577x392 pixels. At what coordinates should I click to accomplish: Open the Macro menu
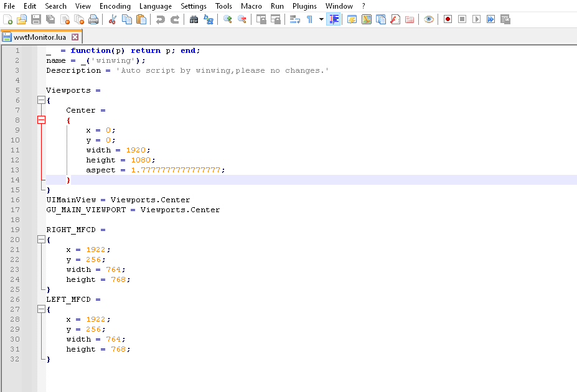click(x=251, y=6)
